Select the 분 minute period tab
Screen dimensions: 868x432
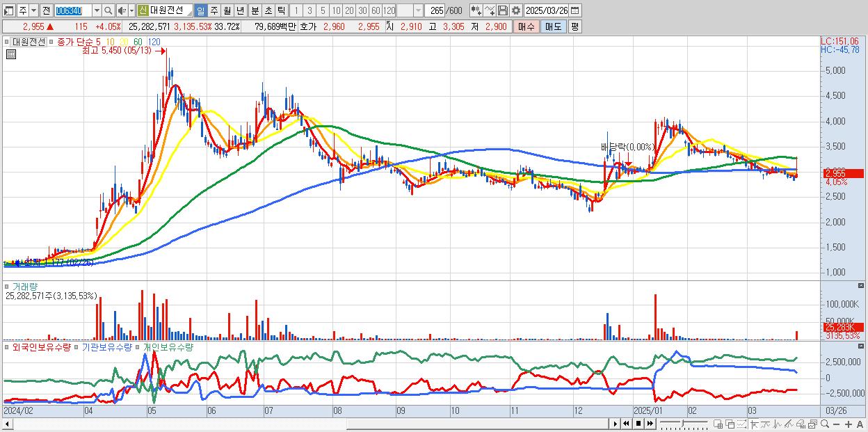click(254, 10)
